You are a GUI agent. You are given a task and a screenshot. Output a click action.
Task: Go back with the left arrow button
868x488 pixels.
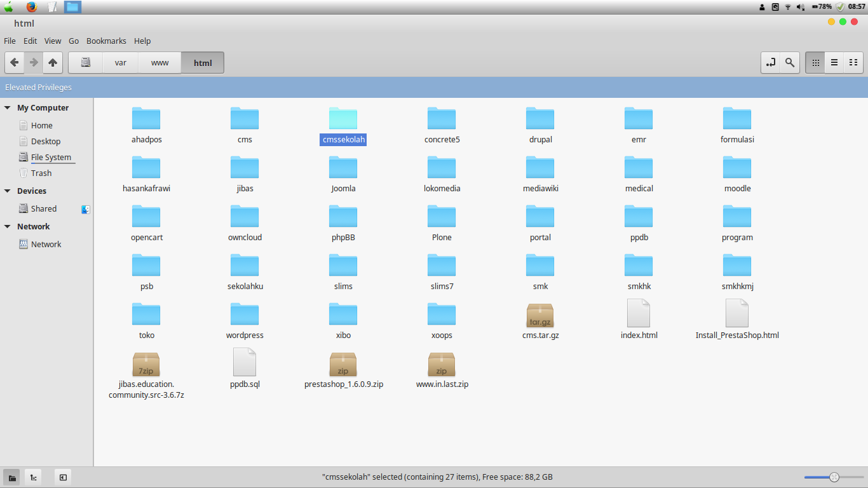[x=15, y=63]
